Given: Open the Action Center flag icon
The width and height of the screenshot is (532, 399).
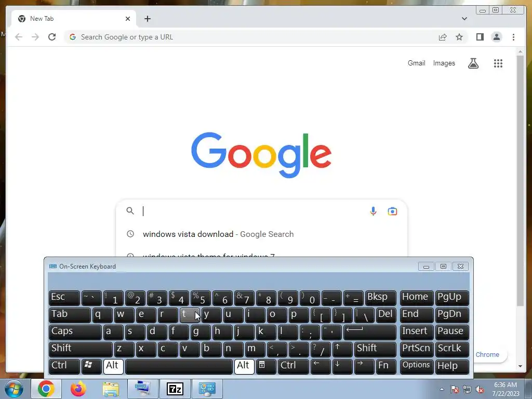Looking at the screenshot, I should point(455,389).
